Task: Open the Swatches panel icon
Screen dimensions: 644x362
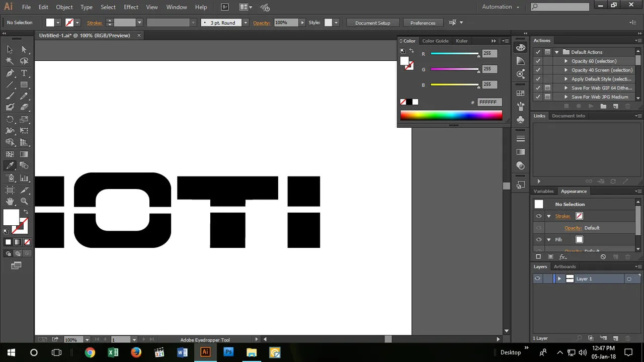Action: tap(521, 94)
